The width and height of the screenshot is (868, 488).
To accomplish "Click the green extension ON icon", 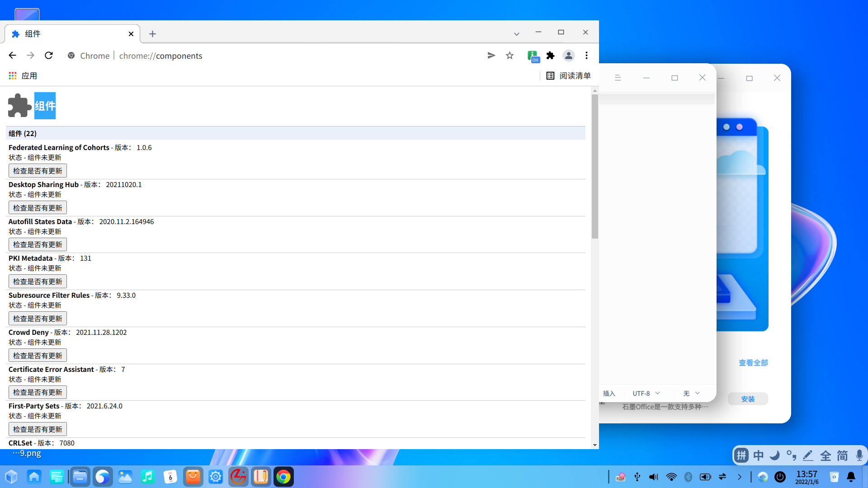I will tap(533, 56).
